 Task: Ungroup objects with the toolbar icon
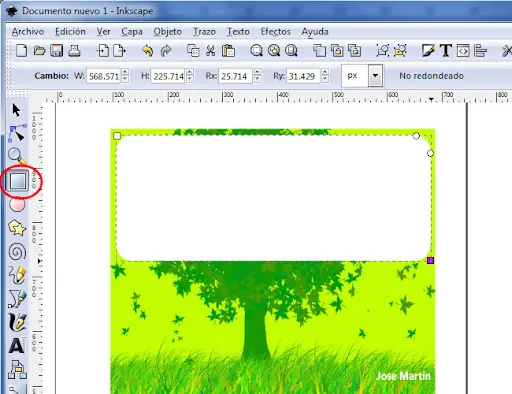pos(400,51)
